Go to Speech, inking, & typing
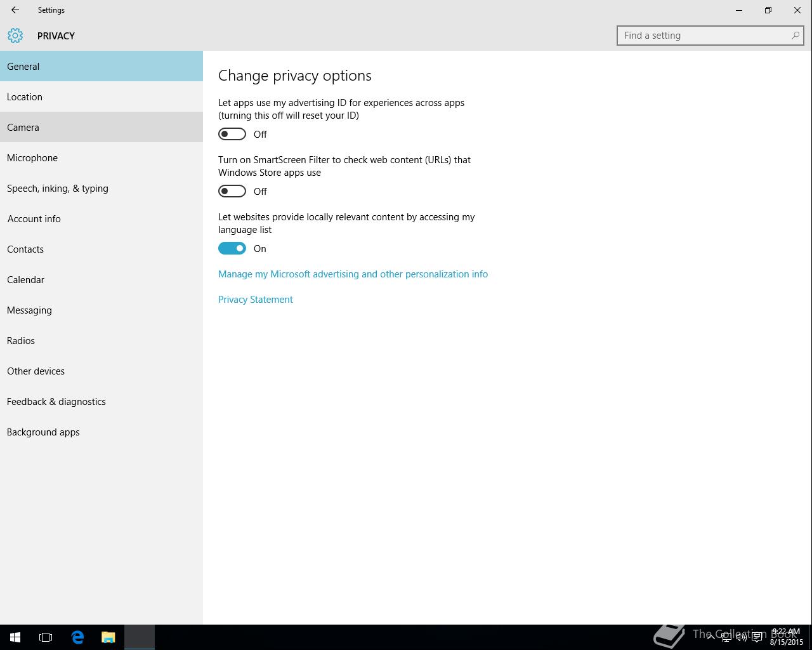This screenshot has width=812, height=650. (x=101, y=188)
